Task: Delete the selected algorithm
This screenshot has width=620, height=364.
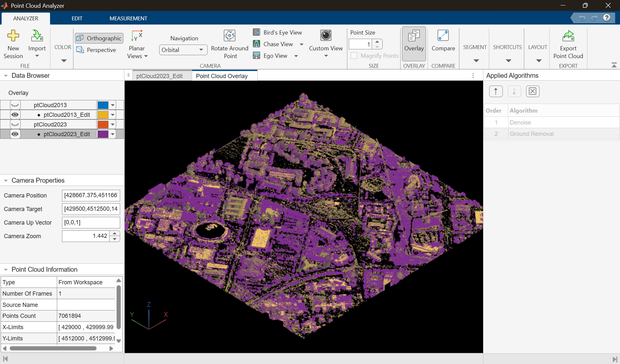Action: [533, 91]
